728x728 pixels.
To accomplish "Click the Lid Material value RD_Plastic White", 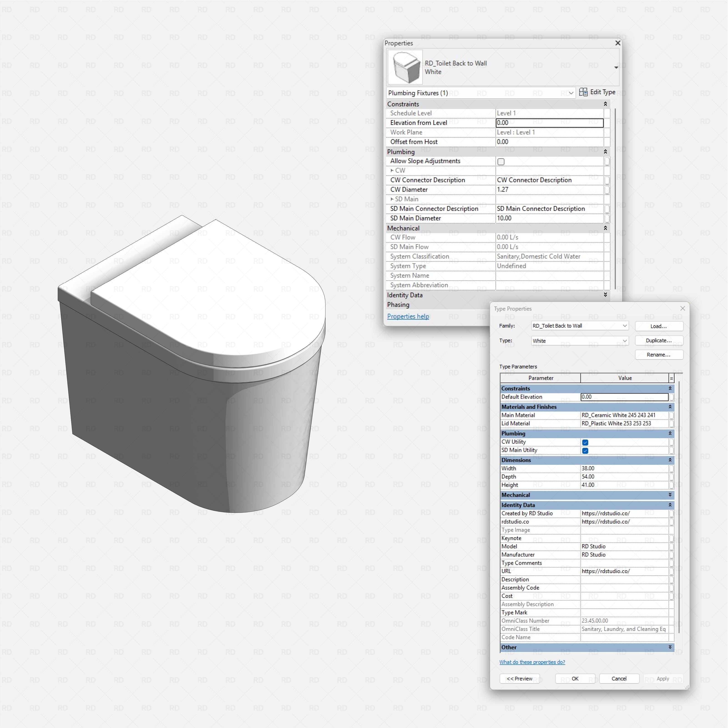I will point(624,423).
